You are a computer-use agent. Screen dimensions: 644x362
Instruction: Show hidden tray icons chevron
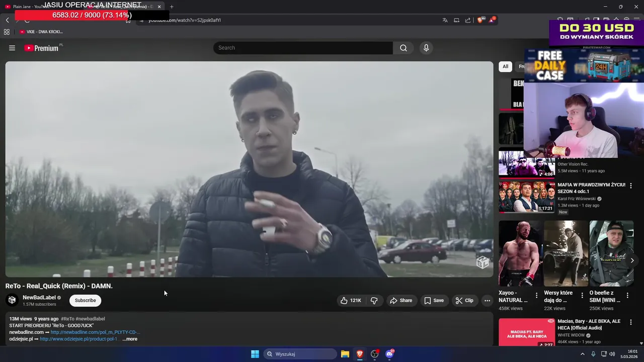(x=583, y=354)
